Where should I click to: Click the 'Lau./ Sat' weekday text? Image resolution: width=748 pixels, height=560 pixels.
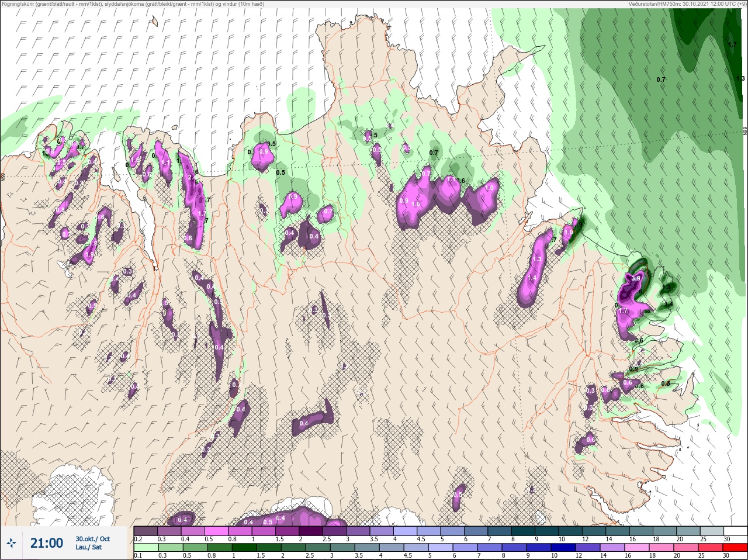(88, 548)
